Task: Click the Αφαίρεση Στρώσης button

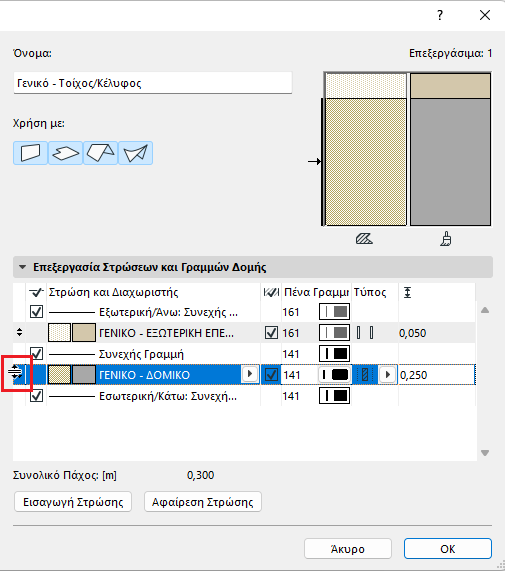Action: click(x=203, y=502)
